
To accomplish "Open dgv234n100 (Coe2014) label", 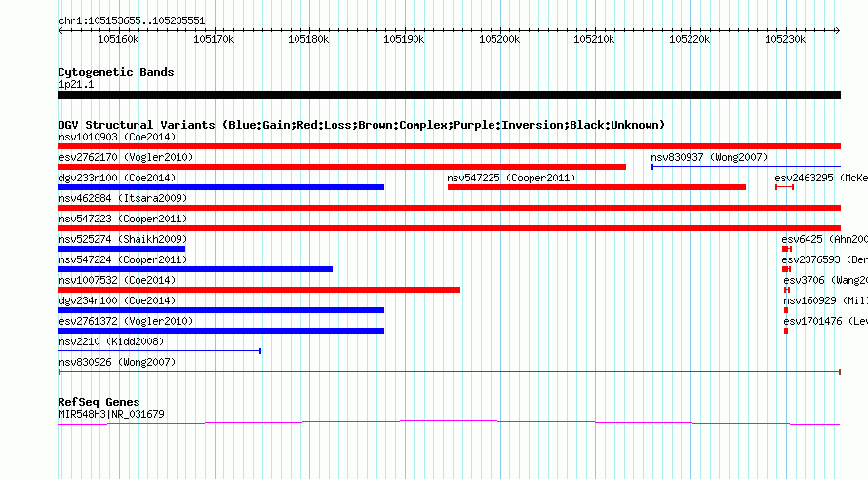I will pyautogui.click(x=117, y=300).
